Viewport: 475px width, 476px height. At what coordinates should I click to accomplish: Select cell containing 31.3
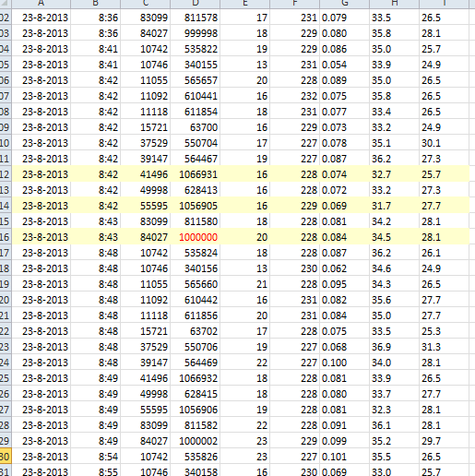pyautogui.click(x=444, y=347)
